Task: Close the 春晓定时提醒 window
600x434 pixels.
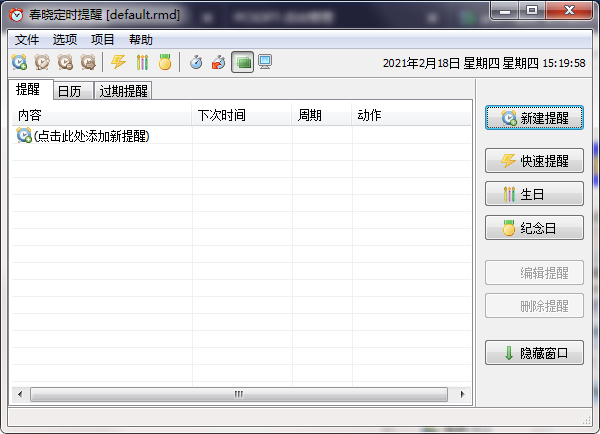Action: [569, 11]
